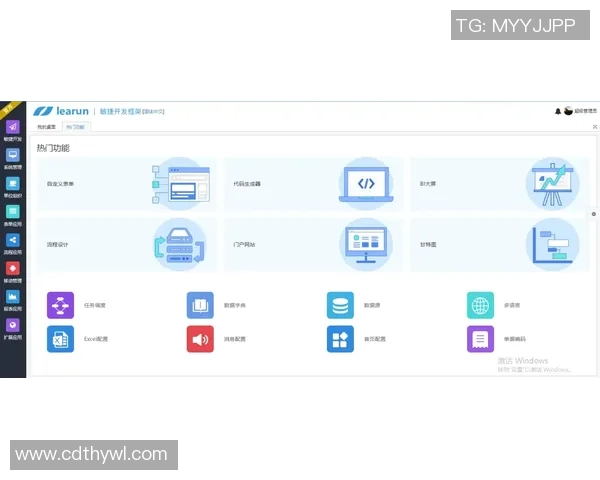Viewport: 600px width, 480px height.
Task: Click the 数据源 database icon
Action: 340,305
